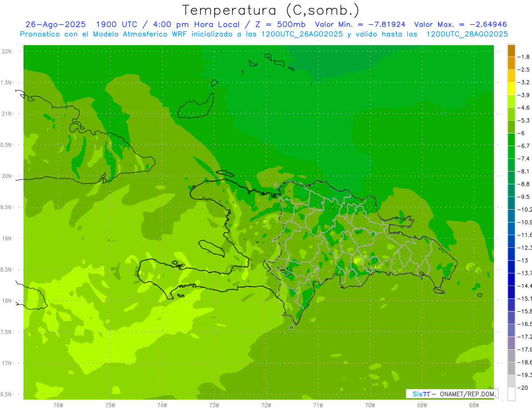
Task: Click the '1200UTC_26AGO2025' initialization time text
Action: click(x=302, y=34)
